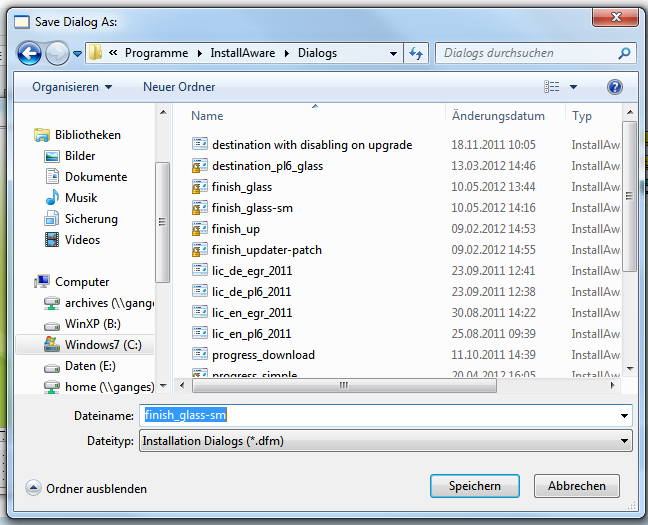This screenshot has width=648, height=525.
Task: Click the greyed Forward navigation arrow
Action: click(x=57, y=53)
